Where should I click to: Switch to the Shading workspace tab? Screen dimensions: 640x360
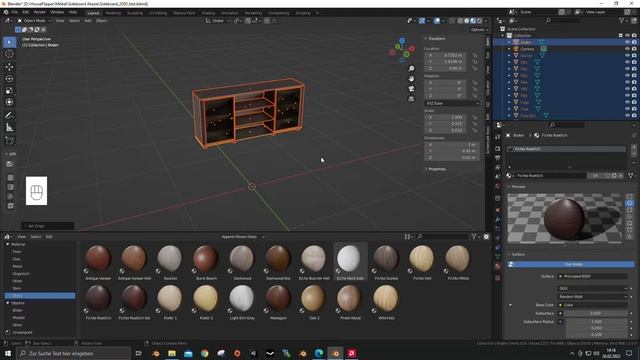pos(208,13)
